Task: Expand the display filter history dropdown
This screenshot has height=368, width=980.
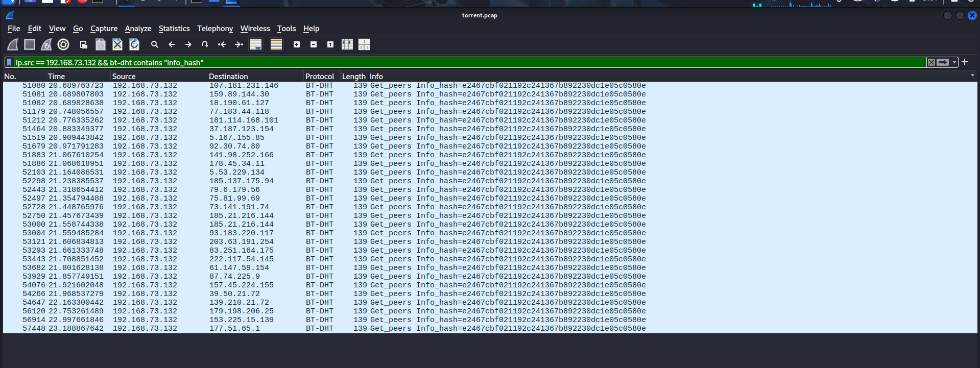Action: click(x=954, y=62)
